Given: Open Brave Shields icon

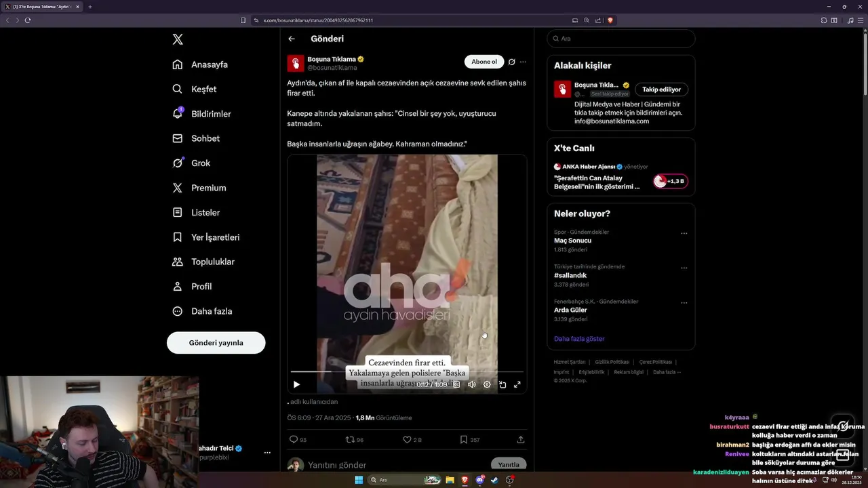Looking at the screenshot, I should [x=610, y=20].
